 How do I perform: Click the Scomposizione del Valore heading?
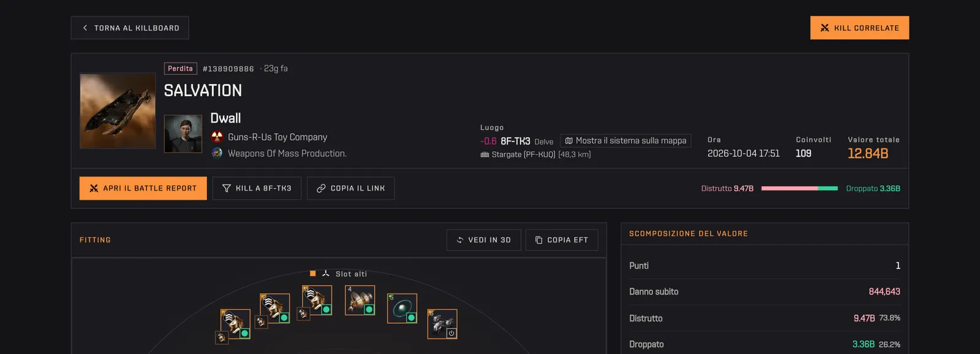(x=688, y=234)
